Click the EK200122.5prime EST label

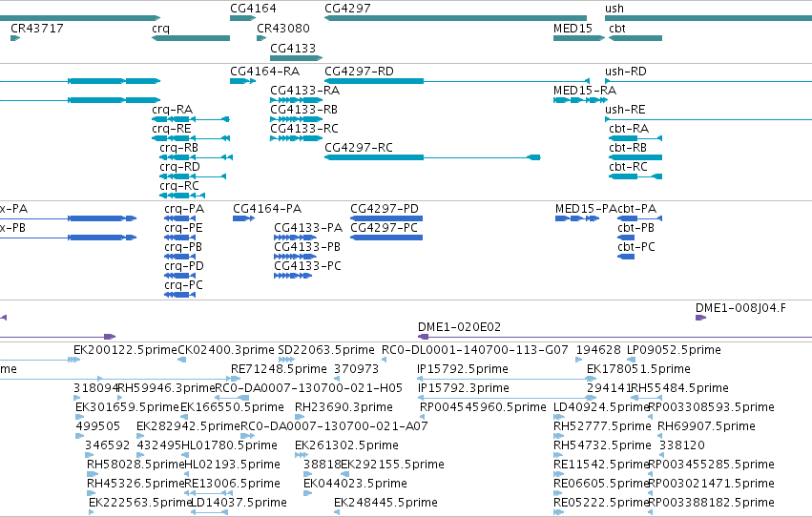tap(125, 350)
